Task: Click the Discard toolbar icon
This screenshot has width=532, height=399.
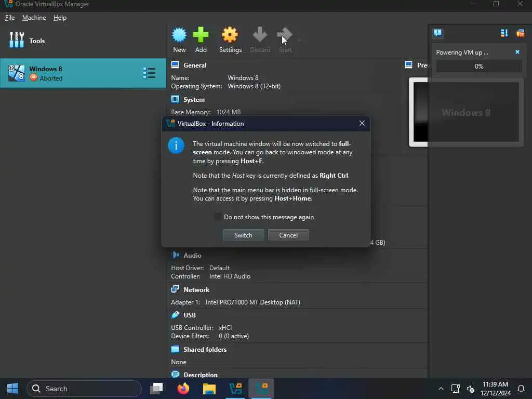Action: tap(260, 35)
